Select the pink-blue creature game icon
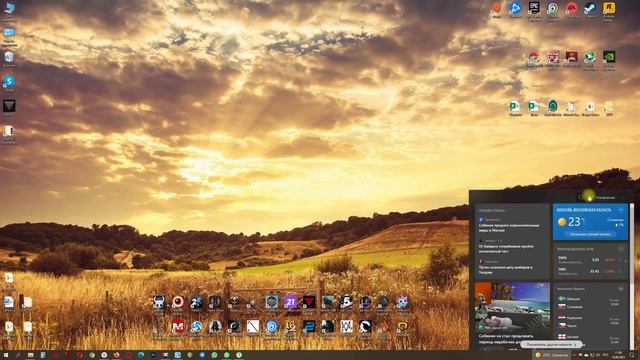 click(403, 302)
